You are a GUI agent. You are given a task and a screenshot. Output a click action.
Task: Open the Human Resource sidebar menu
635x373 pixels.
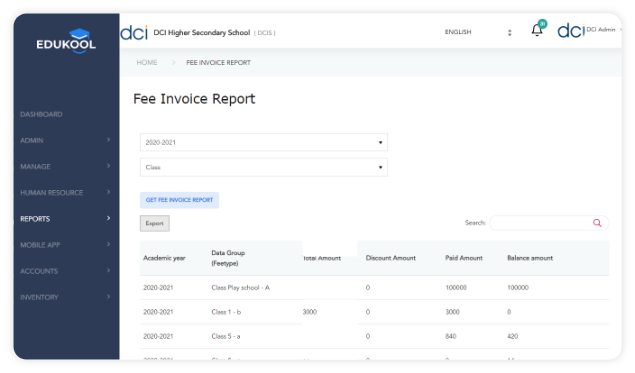click(51, 193)
